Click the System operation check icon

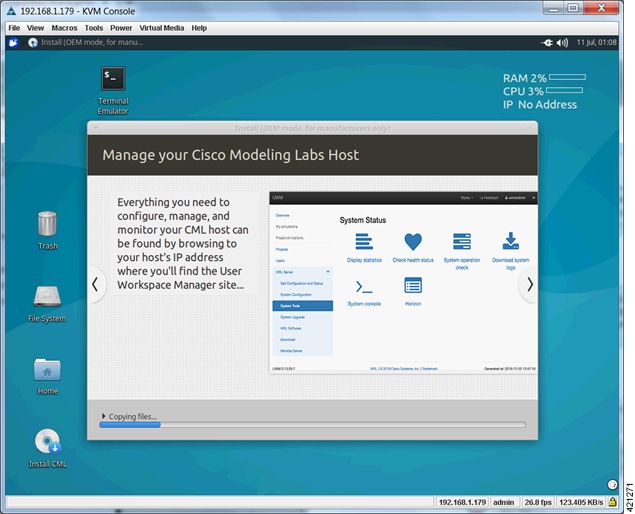[462, 242]
